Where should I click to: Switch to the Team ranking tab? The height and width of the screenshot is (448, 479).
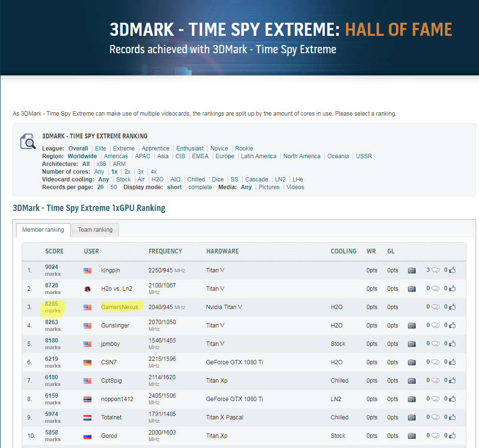tap(95, 230)
